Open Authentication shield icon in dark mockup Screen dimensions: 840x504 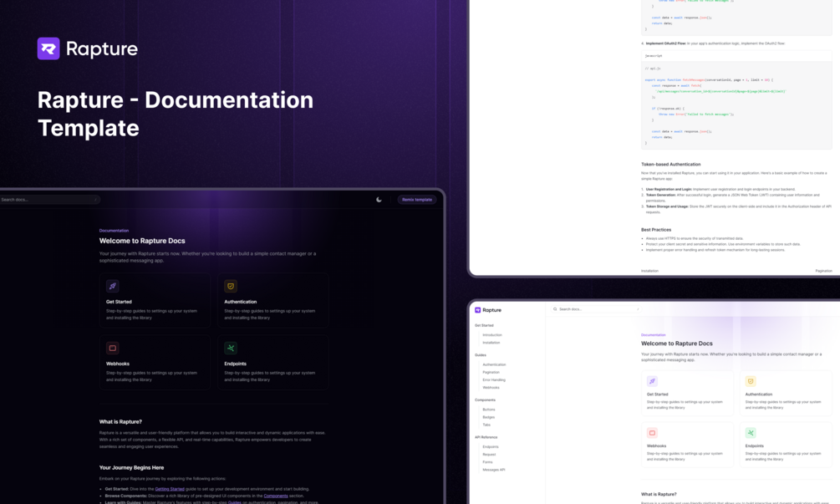231,286
